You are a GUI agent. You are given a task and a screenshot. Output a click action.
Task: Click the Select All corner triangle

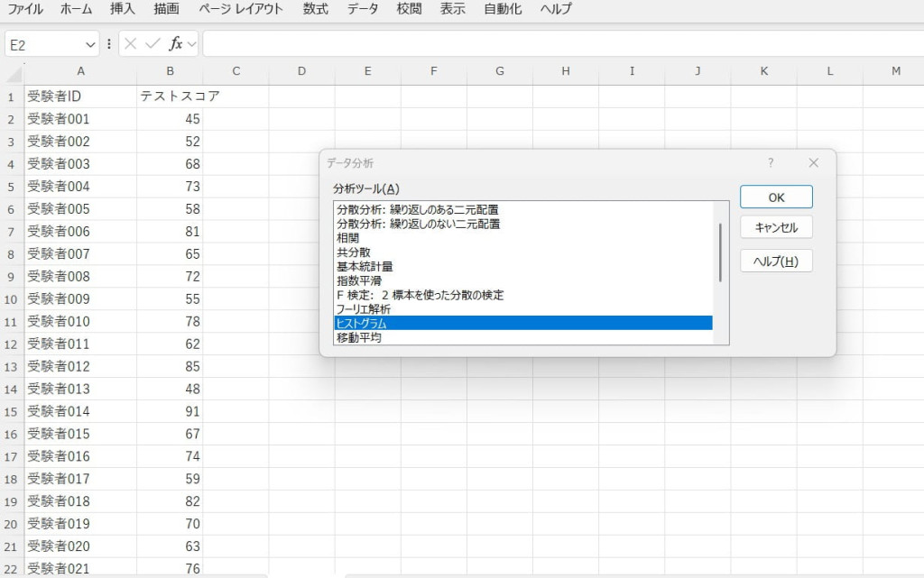(14, 72)
